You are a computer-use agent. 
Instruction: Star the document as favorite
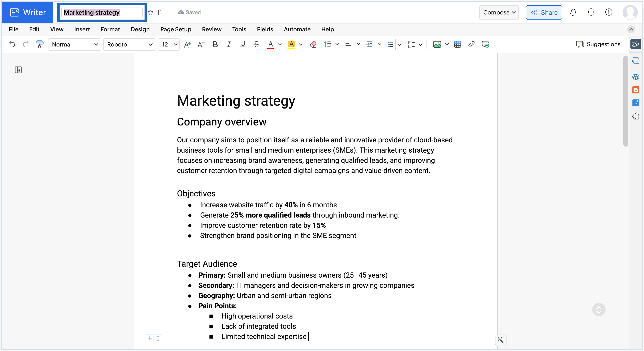point(151,12)
